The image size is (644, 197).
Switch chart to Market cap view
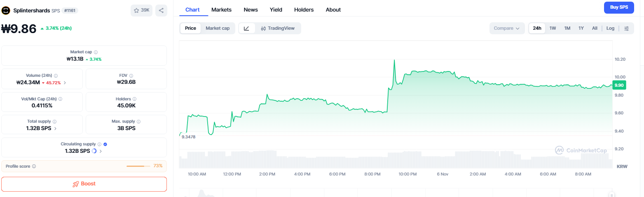[218, 28]
